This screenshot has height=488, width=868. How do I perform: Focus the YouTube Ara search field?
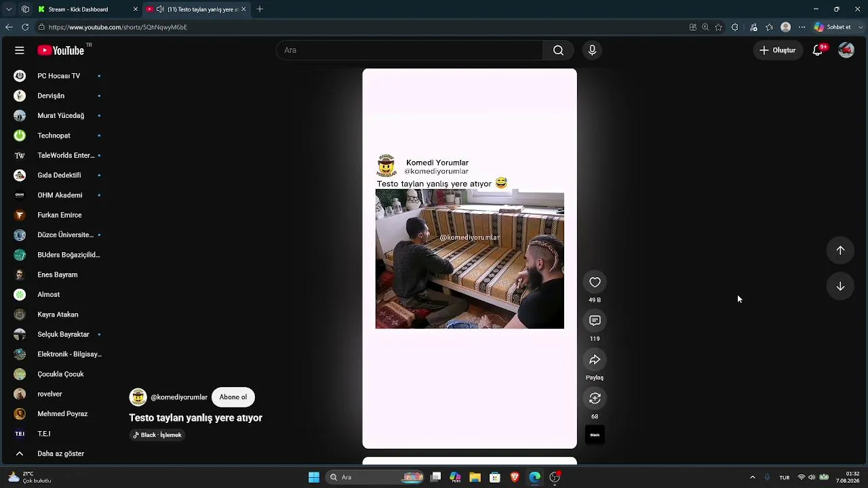click(x=410, y=50)
